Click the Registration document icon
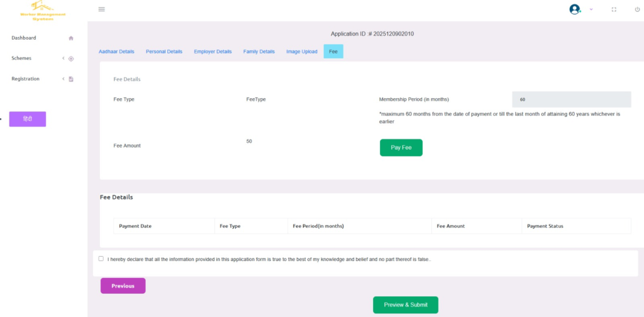644x317 pixels. [71, 79]
